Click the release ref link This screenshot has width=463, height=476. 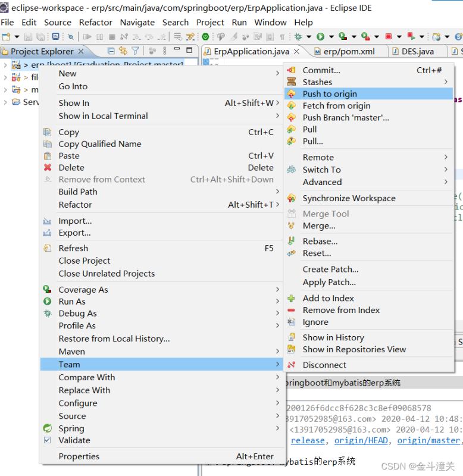pyautogui.click(x=308, y=440)
